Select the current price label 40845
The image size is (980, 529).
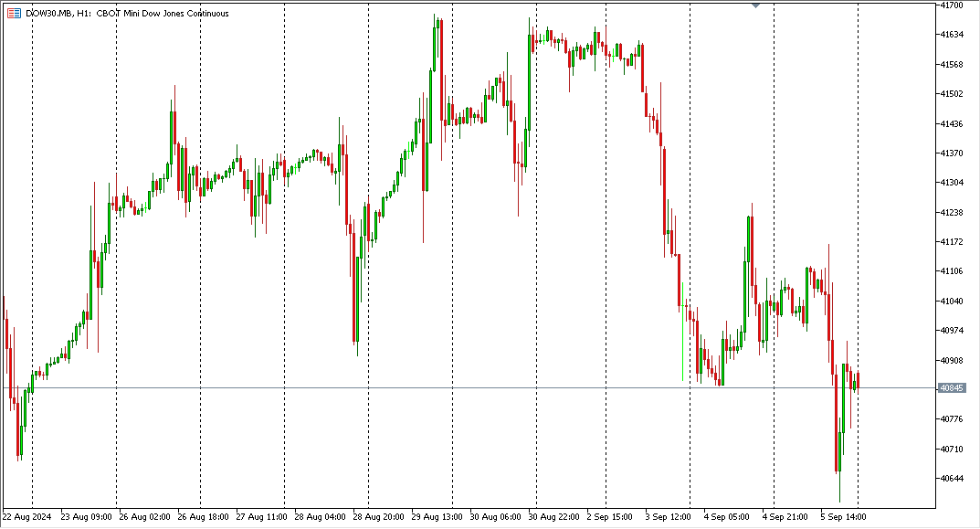pyautogui.click(x=952, y=388)
